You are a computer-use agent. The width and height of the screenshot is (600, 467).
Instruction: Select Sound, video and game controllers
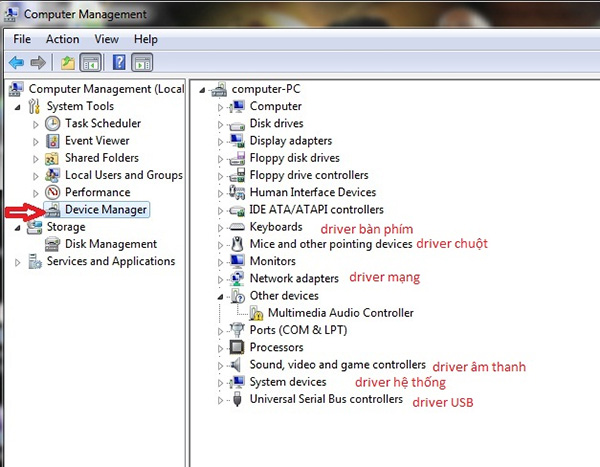pos(337,365)
